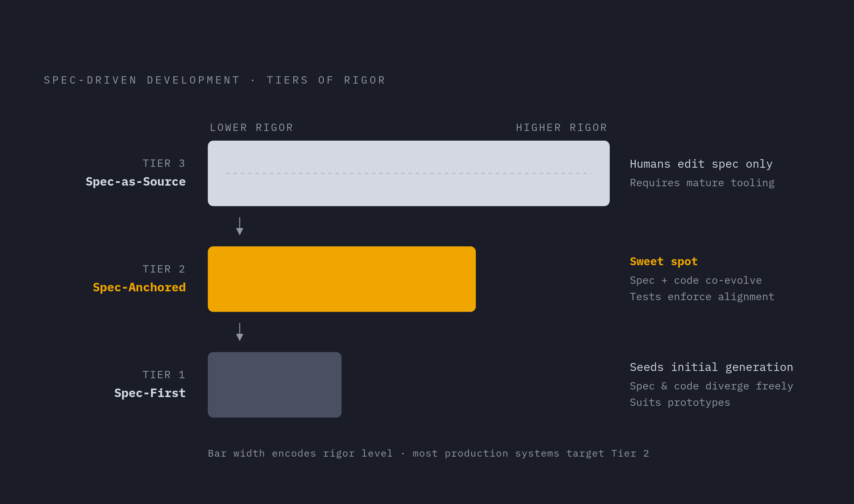Viewport: 854px width, 504px height.
Task: Click the light gray Tier 3 bar
Action: click(409, 173)
